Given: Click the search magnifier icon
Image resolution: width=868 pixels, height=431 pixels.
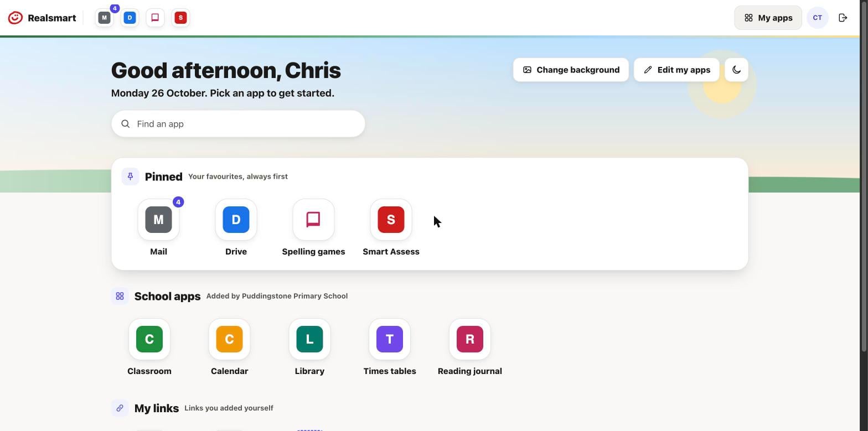Looking at the screenshot, I should 126,124.
